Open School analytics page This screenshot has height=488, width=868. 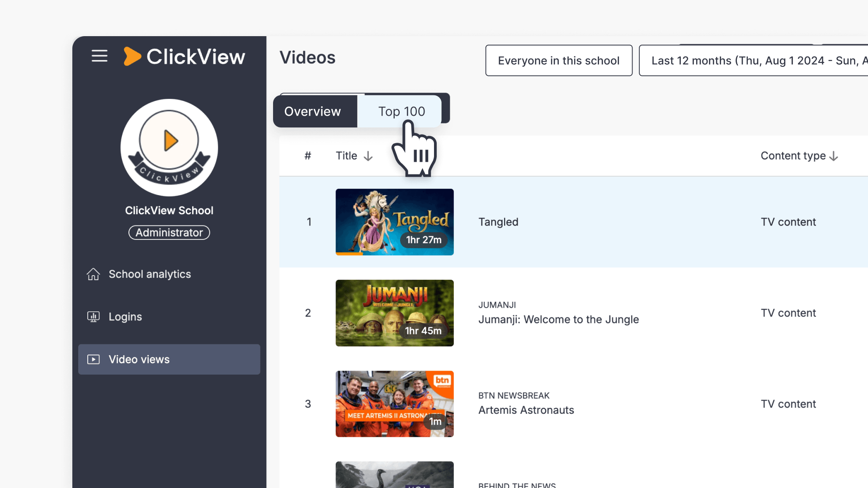[169, 274]
